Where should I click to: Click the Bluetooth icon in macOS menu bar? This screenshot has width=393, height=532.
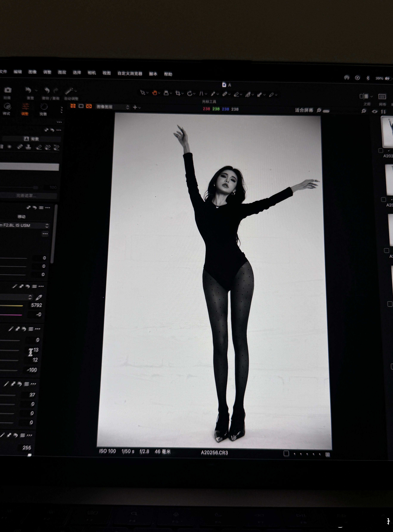[368, 78]
